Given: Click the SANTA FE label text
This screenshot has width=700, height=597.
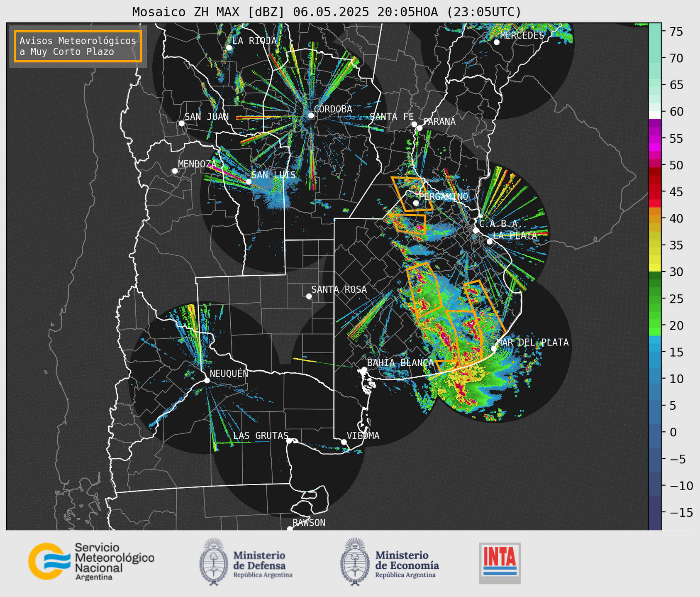Looking at the screenshot, I should (x=392, y=117).
